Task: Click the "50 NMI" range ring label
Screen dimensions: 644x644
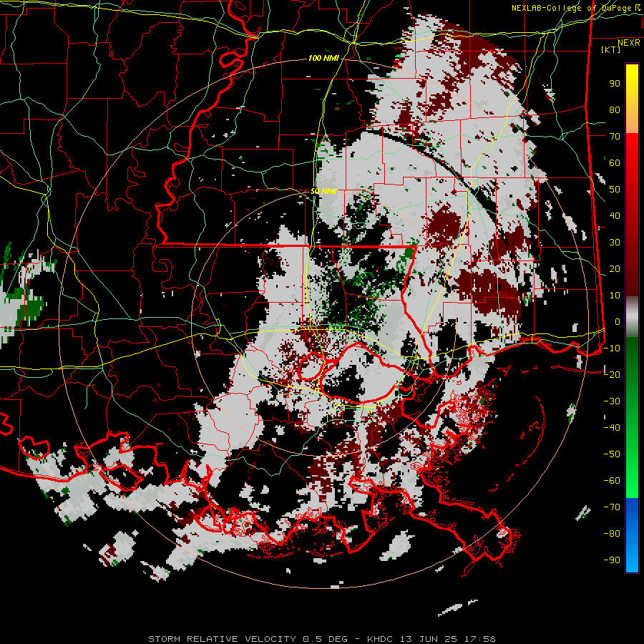Action: point(323,191)
